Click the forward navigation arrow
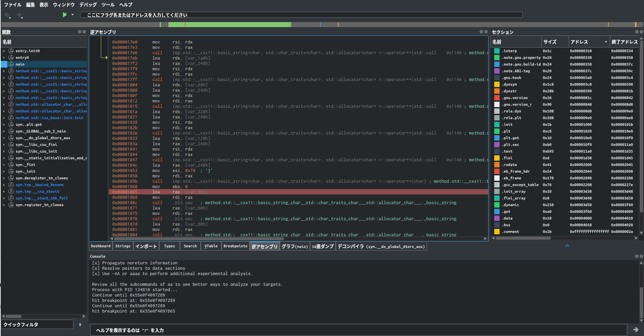This screenshot has width=644, height=336. pos(19,15)
